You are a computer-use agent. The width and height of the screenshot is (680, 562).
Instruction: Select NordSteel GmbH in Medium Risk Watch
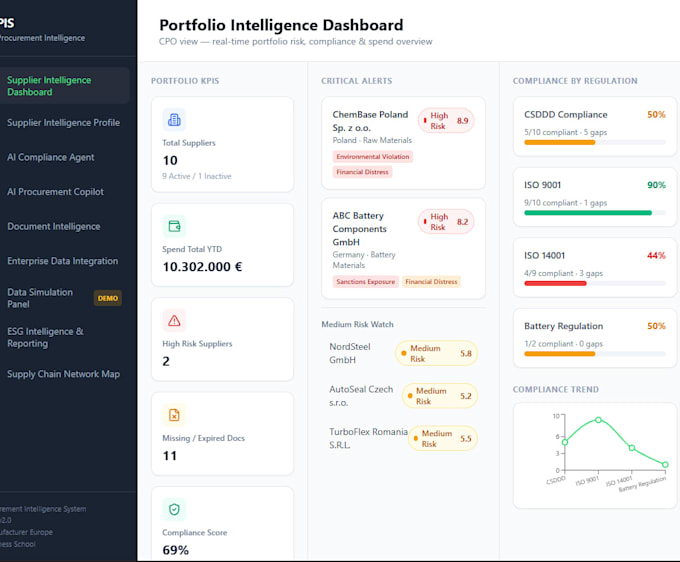point(350,353)
